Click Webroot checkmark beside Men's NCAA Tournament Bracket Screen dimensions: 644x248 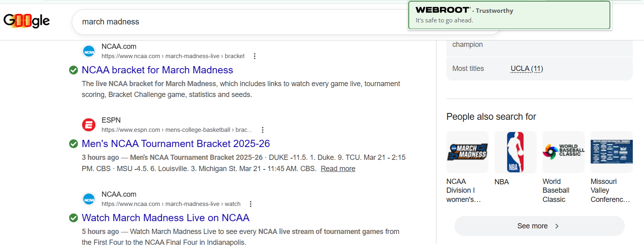(x=73, y=144)
